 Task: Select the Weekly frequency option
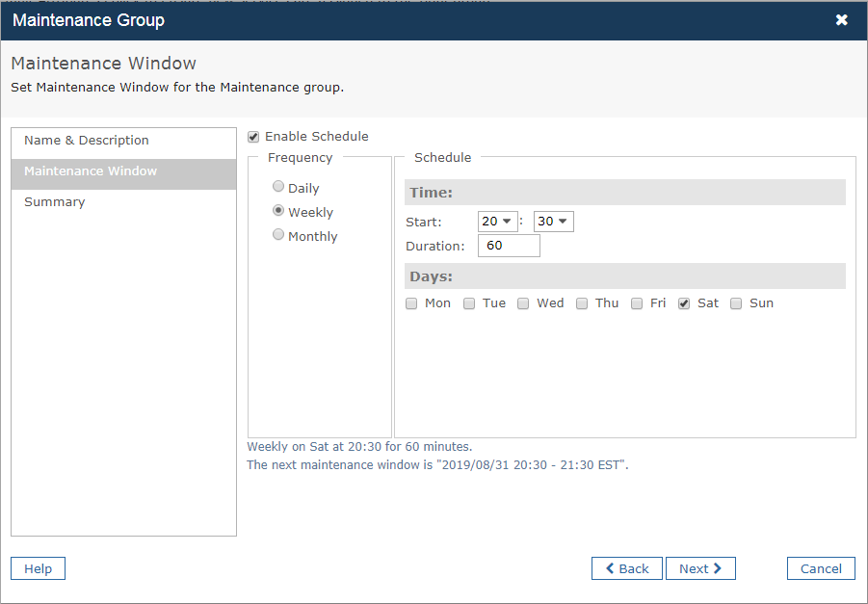click(x=278, y=210)
